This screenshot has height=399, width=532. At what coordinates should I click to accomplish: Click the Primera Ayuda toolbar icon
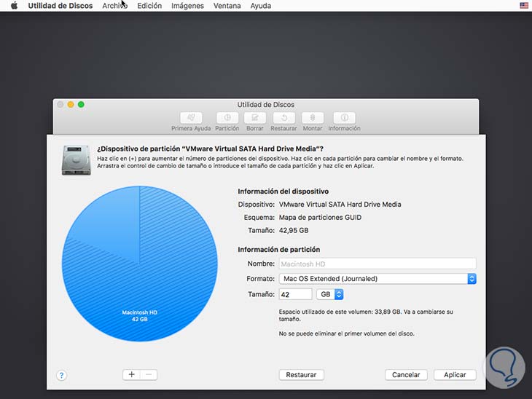click(x=191, y=118)
